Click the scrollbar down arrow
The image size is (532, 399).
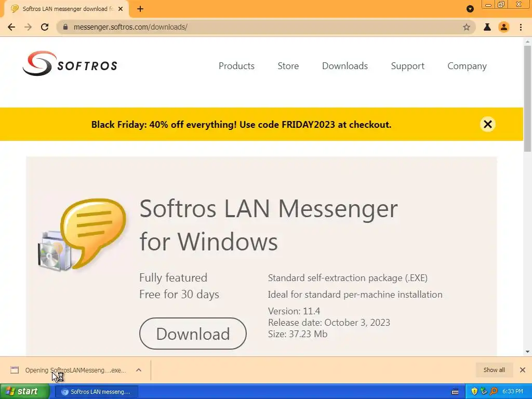click(527, 352)
